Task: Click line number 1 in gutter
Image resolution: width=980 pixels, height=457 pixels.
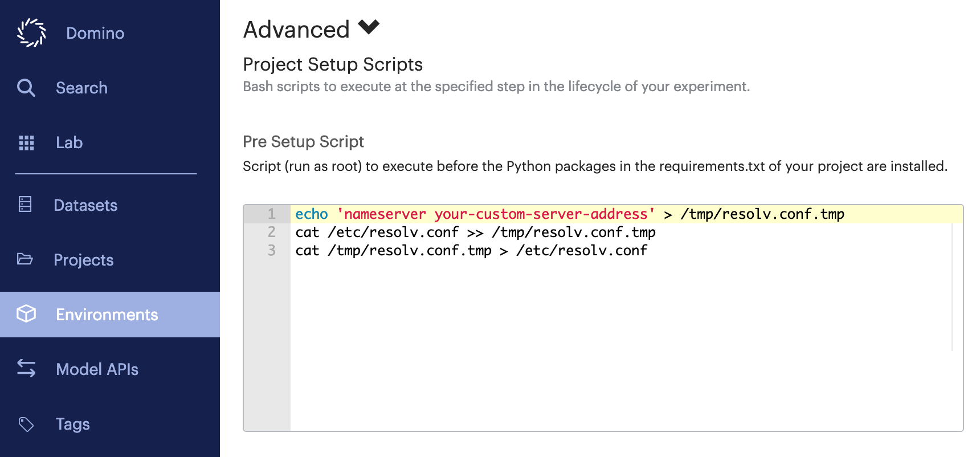Action: click(x=272, y=214)
